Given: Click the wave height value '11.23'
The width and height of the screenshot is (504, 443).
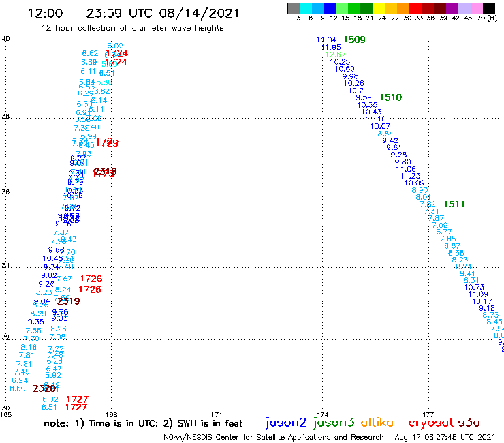Looking at the screenshot, I should point(410,176).
